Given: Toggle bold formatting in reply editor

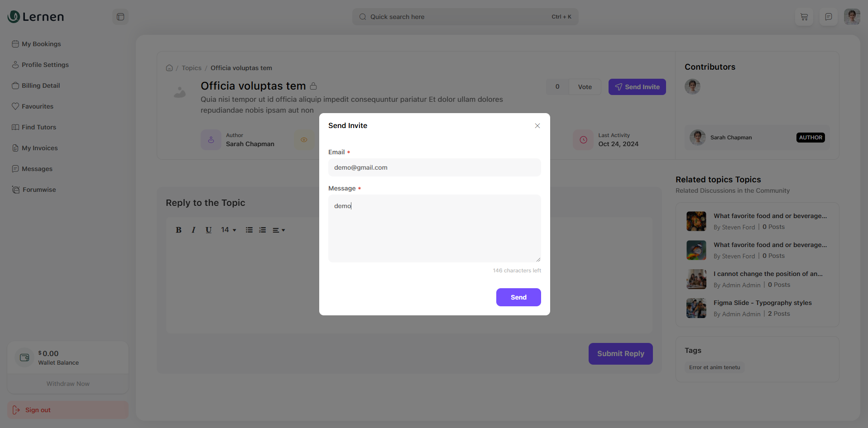Looking at the screenshot, I should 178,230.
